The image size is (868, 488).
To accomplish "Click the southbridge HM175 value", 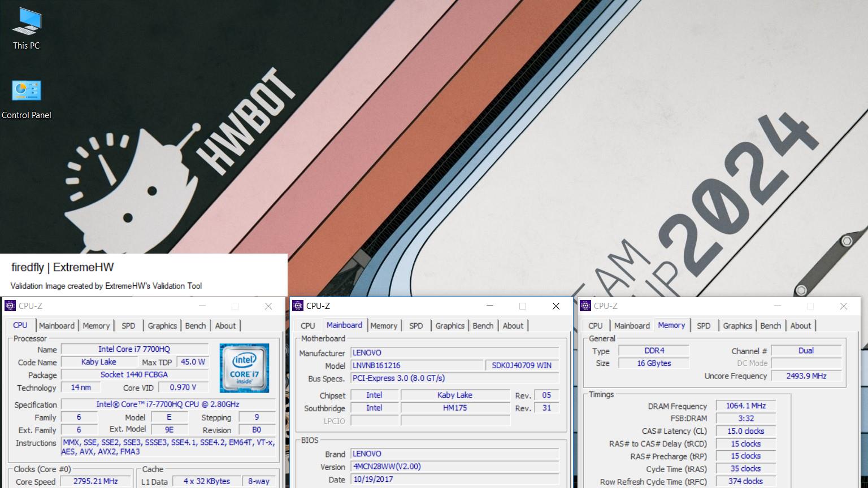I will pyautogui.click(x=455, y=408).
